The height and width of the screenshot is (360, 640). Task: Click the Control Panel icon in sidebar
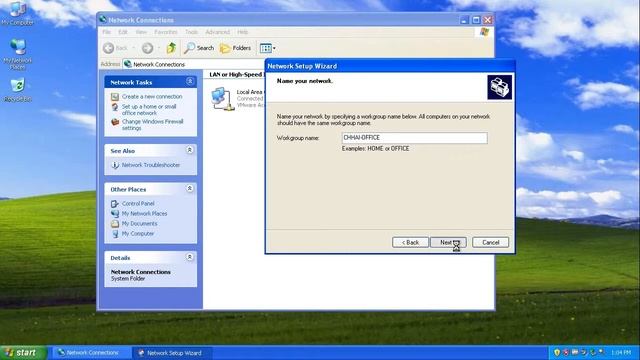(115, 203)
